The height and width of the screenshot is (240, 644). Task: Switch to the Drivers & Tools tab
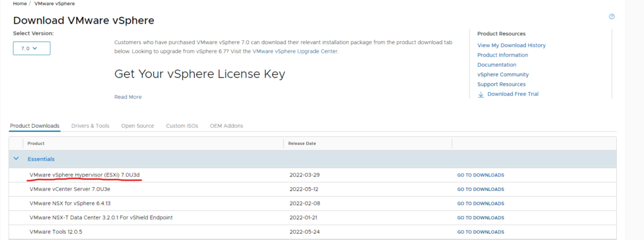click(91, 126)
